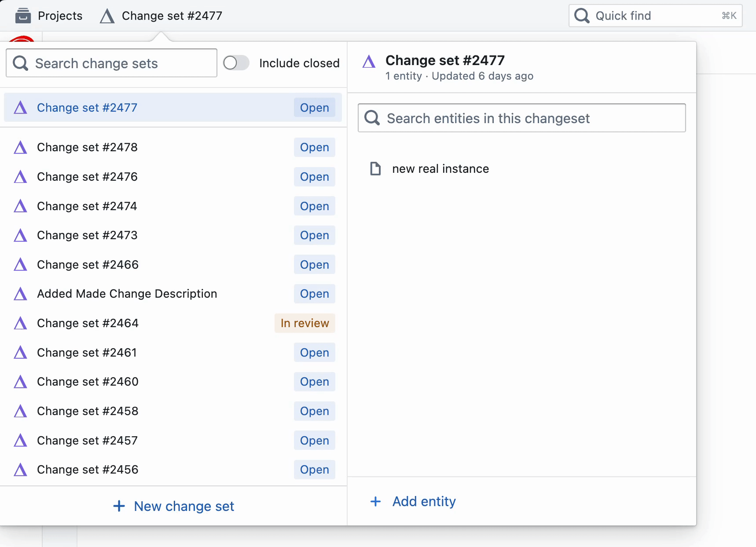Open Added Made Change Description change set
Image resolution: width=756 pixels, height=547 pixels.
[127, 294]
